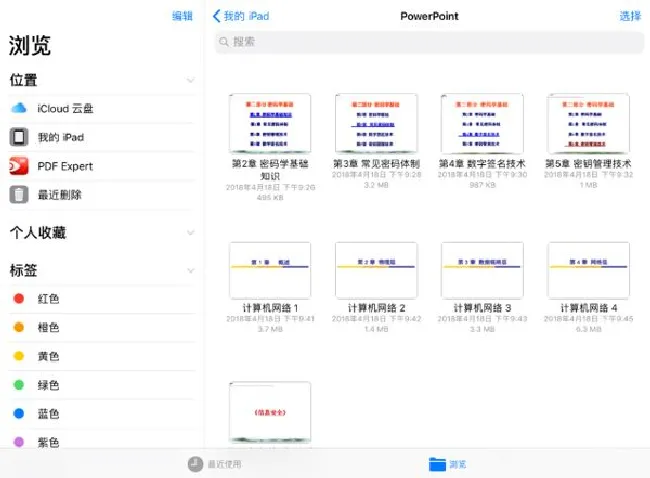Select the orange tag dot

pyautogui.click(x=19, y=327)
